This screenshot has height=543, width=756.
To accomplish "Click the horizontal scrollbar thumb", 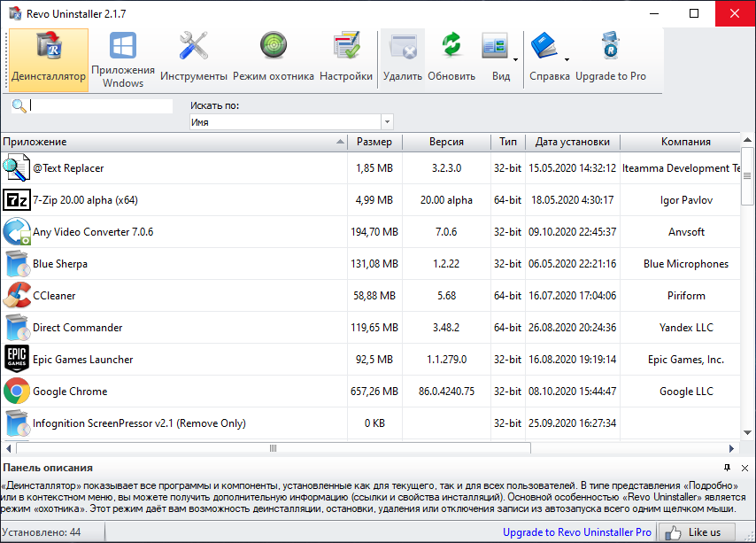I will [274, 448].
